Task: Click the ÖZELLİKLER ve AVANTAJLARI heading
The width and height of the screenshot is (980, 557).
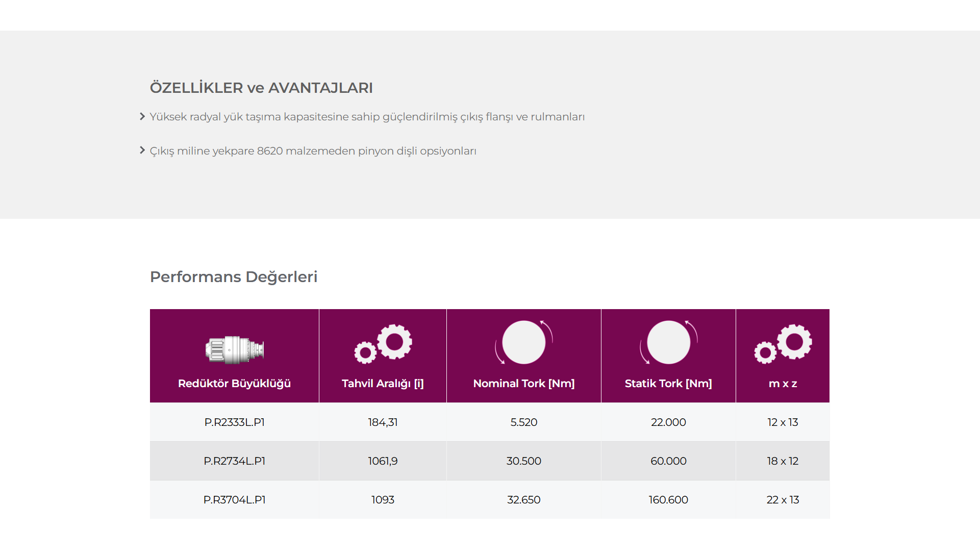Action: tap(261, 87)
